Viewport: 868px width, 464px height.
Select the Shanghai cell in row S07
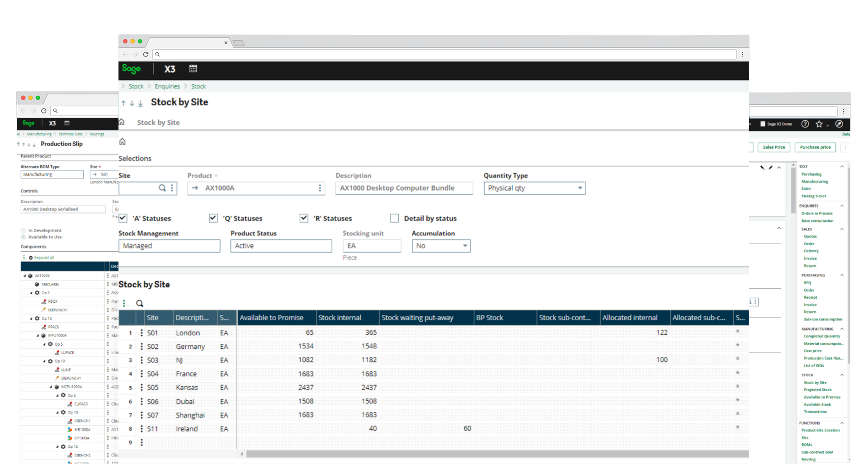[x=190, y=415]
